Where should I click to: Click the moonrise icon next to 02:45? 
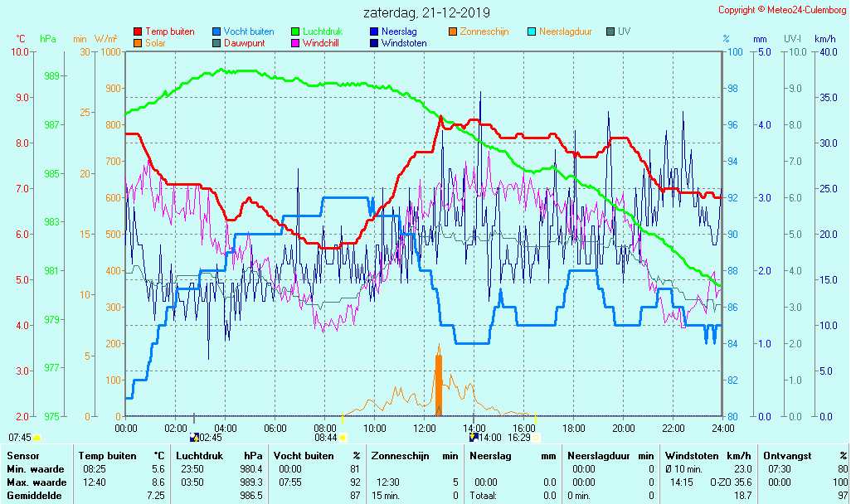pos(194,437)
